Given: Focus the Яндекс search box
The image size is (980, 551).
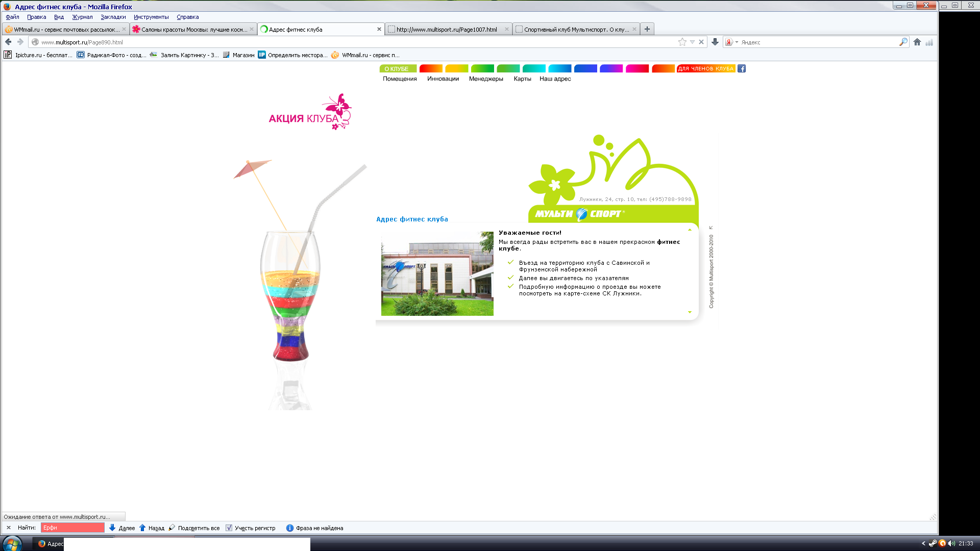Looking at the screenshot, I should 819,42.
